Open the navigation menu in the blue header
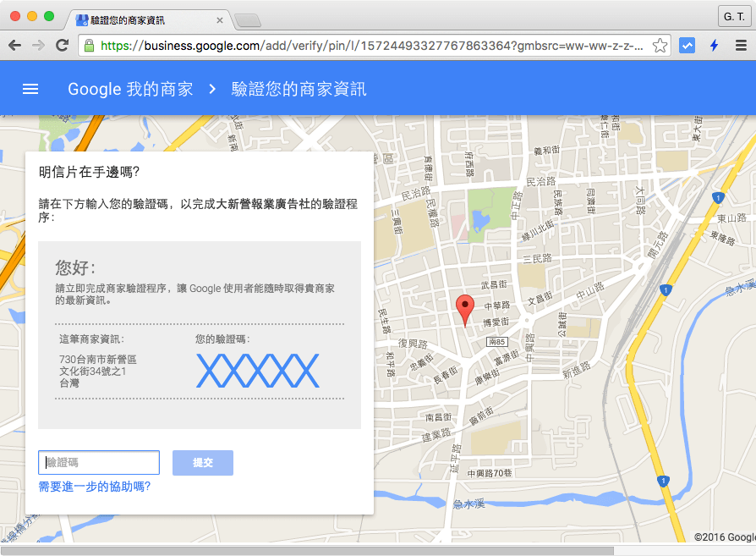The width and height of the screenshot is (756, 556). [30, 89]
